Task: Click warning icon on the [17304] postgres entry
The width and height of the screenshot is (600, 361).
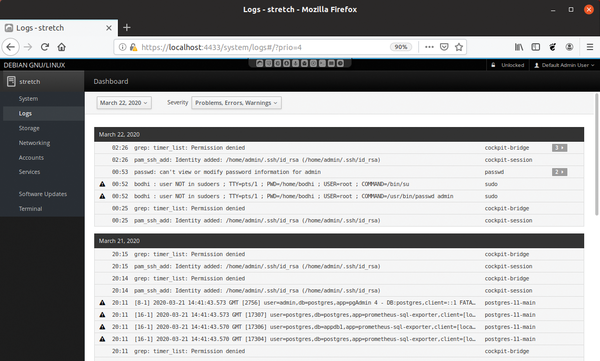Action: click(102, 339)
